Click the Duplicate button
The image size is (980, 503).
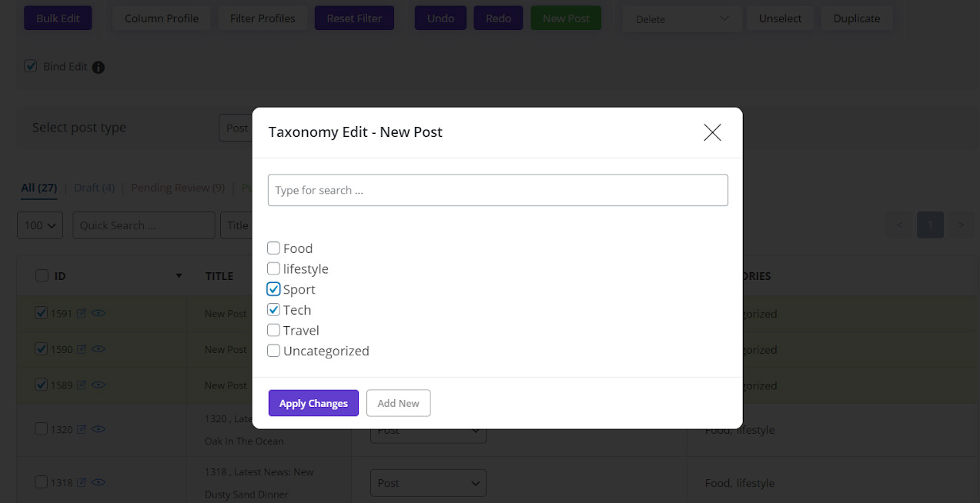point(856,18)
